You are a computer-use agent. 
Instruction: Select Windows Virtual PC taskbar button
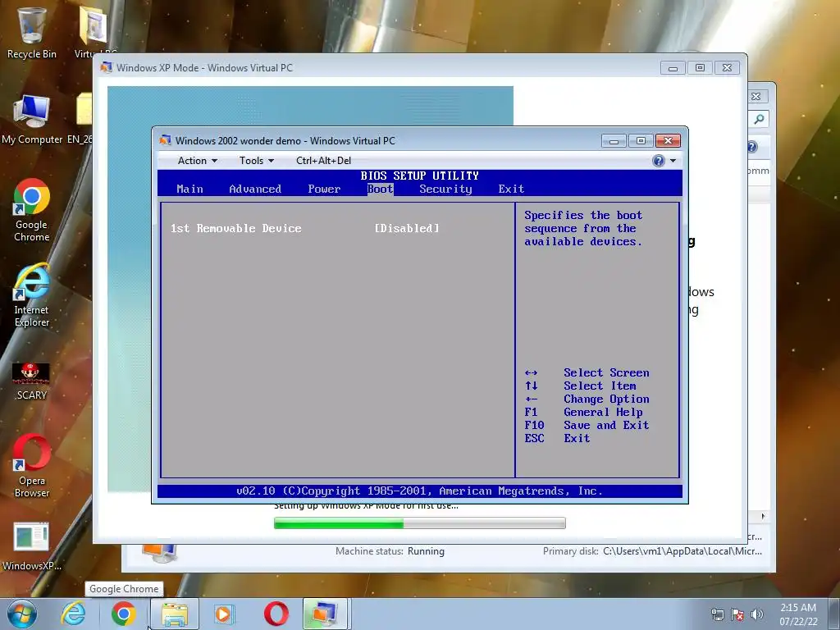[x=326, y=614]
